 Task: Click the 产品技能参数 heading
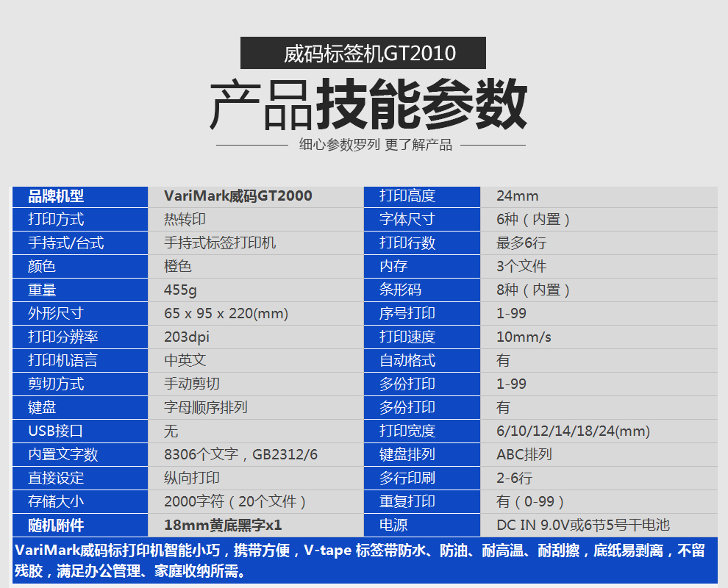click(x=368, y=104)
